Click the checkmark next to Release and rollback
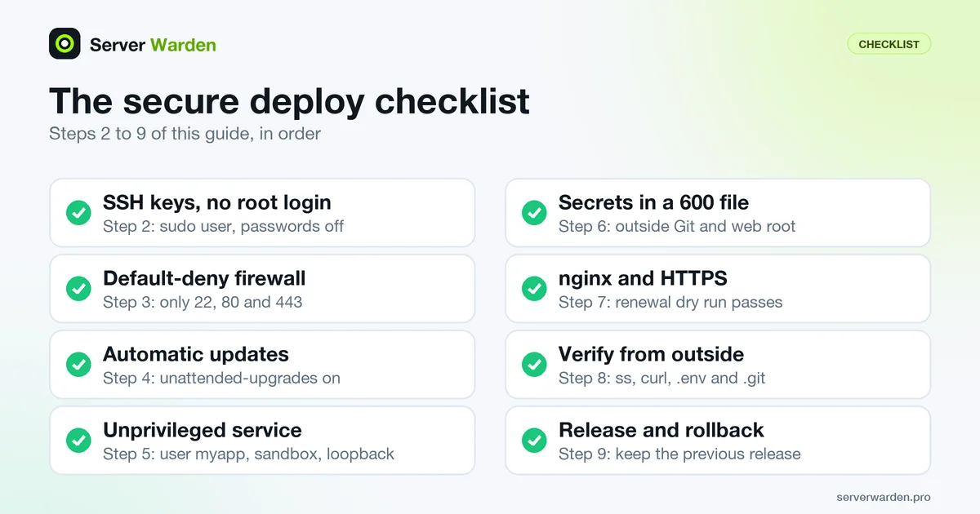This screenshot has height=514, width=980. coord(534,441)
